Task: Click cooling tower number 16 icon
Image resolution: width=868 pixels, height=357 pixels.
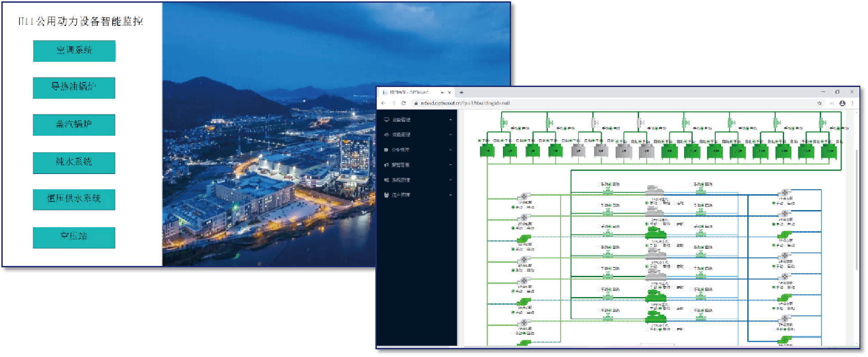Action: (x=829, y=151)
